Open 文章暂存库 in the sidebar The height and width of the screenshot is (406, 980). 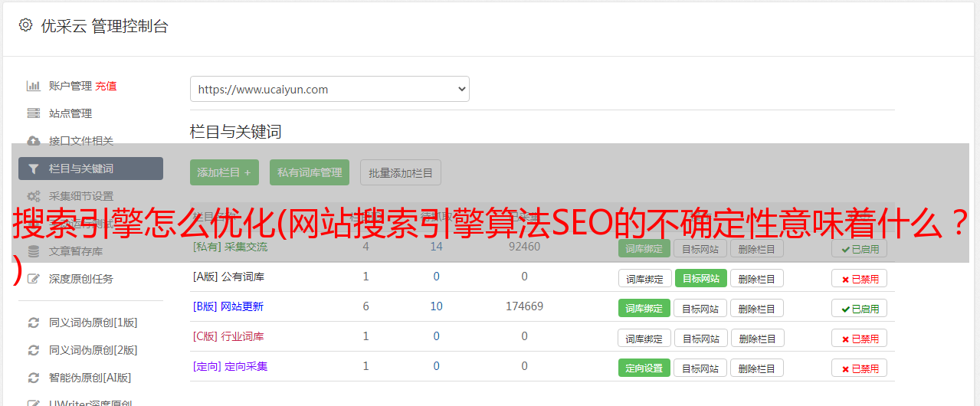[76, 251]
